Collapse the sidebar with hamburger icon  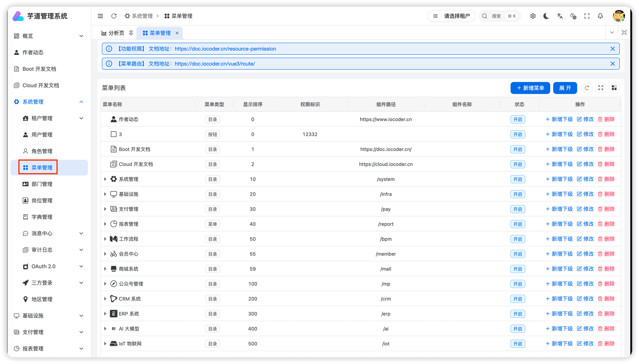pos(100,16)
